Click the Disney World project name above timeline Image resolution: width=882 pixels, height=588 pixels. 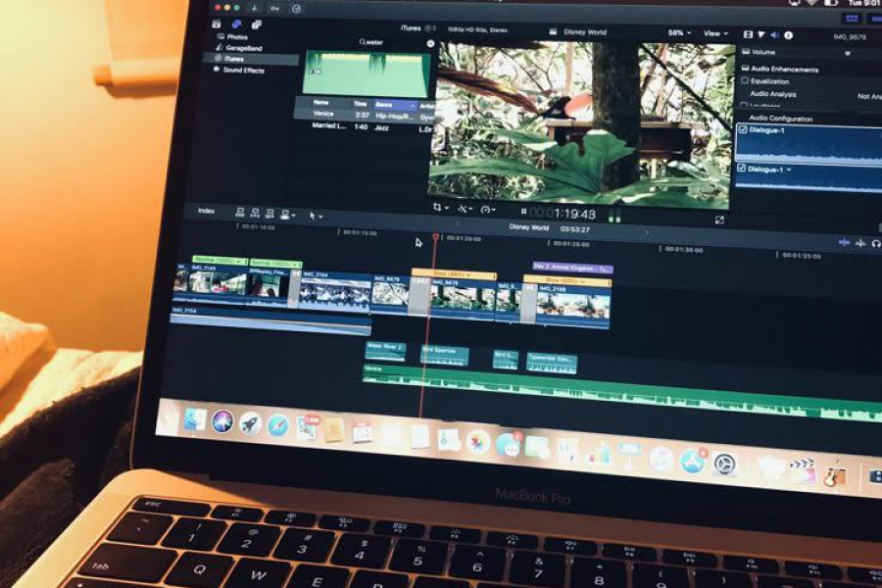point(528,227)
